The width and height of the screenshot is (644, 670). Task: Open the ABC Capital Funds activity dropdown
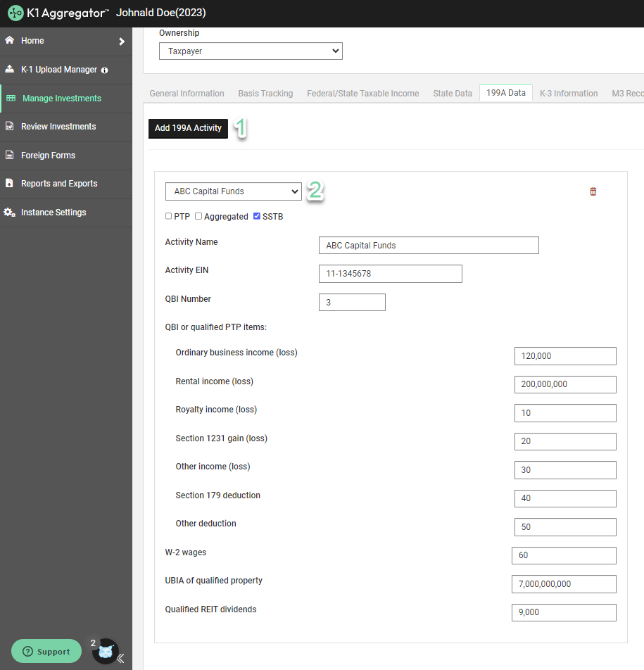(233, 191)
